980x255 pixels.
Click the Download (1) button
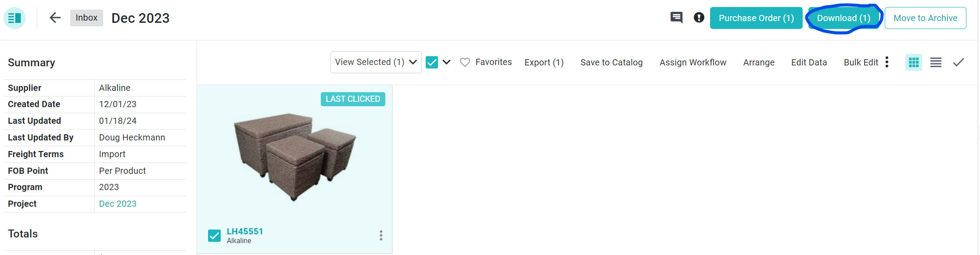point(843,18)
